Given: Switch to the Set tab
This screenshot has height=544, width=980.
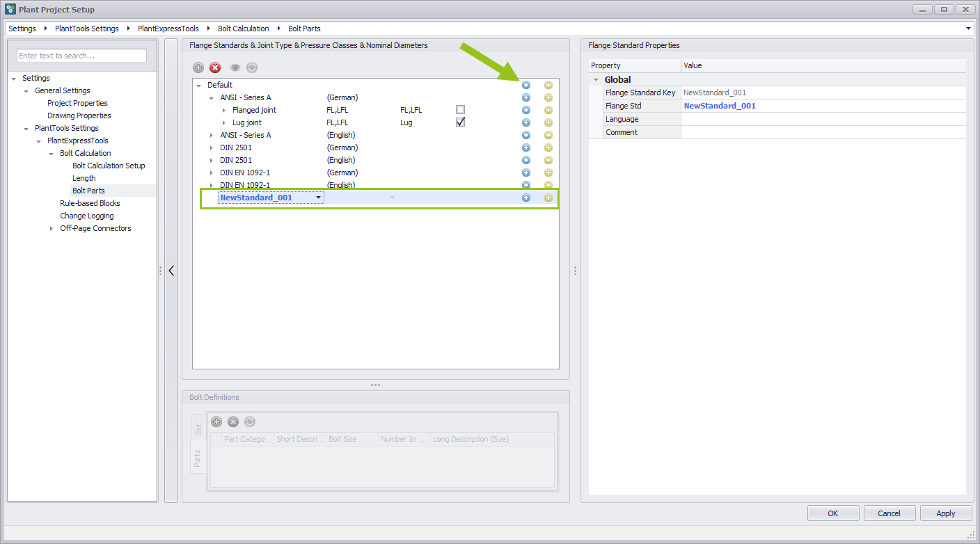Looking at the screenshot, I should tap(198, 430).
